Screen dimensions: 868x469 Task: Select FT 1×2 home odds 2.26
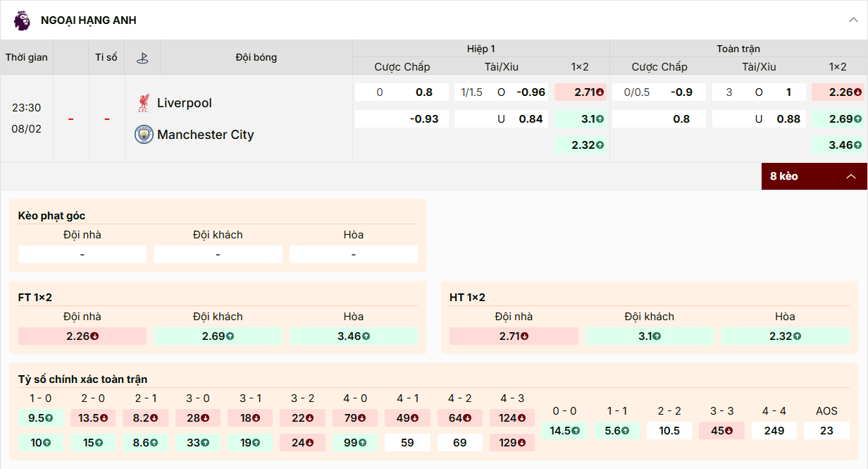(x=82, y=336)
